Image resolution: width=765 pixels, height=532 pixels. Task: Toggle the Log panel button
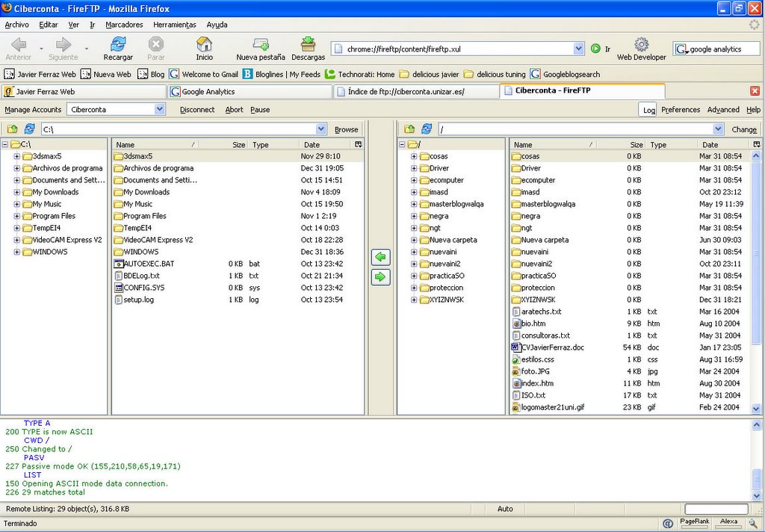click(648, 110)
